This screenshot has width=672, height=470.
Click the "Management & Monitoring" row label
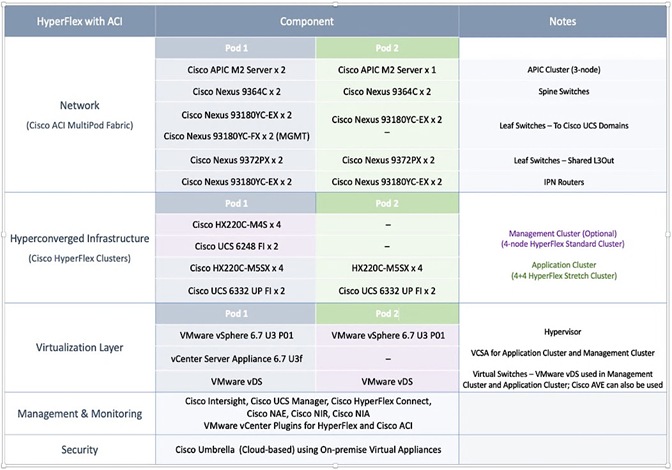(x=78, y=413)
